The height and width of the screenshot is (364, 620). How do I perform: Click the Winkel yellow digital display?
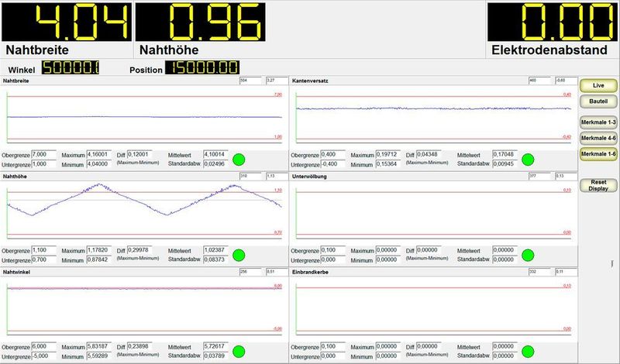(71, 67)
